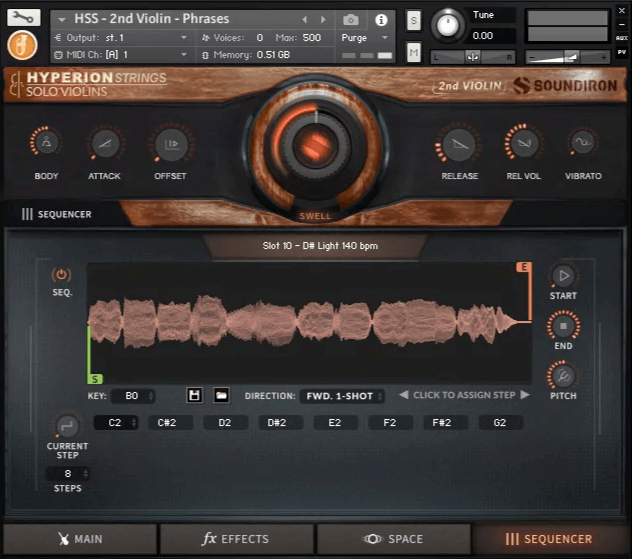Click the Start position knob

(563, 276)
